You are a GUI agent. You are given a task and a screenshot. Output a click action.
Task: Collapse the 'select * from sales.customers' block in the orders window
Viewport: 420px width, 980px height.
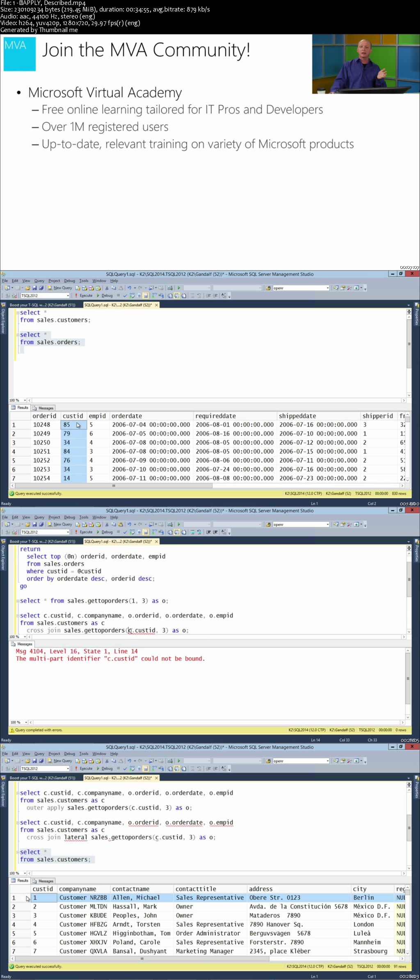click(x=18, y=313)
